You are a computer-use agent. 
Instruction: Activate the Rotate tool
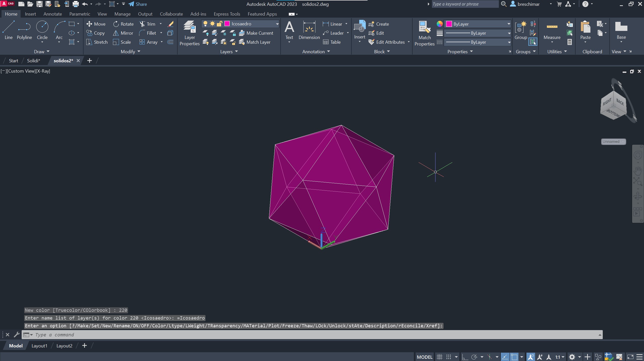click(x=123, y=24)
